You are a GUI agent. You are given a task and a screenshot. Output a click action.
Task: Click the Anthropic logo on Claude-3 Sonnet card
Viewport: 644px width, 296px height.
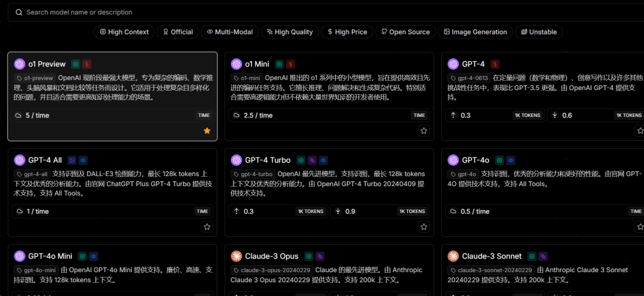pyautogui.click(x=453, y=257)
